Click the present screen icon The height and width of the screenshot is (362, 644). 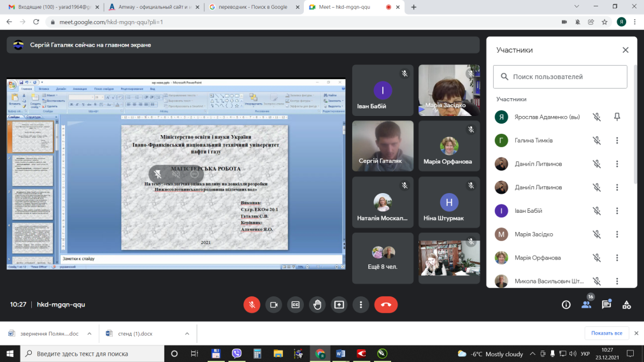[x=339, y=305]
